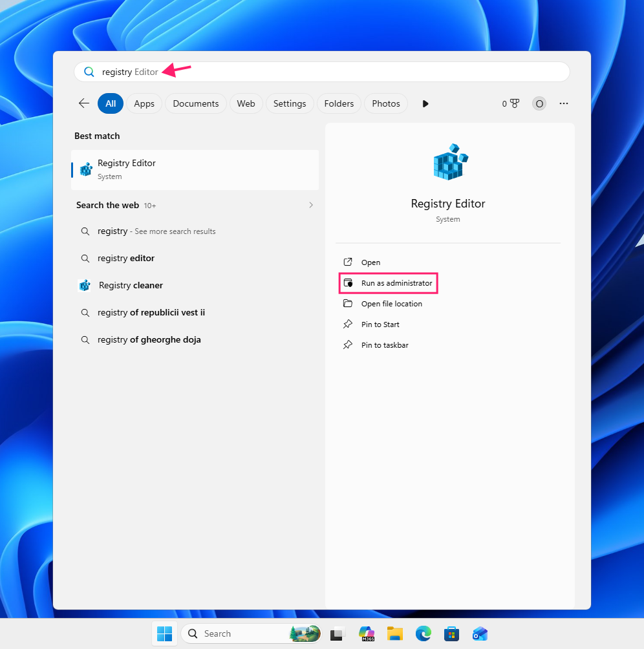Open the account circle O icon
The image size is (644, 649).
(x=539, y=103)
